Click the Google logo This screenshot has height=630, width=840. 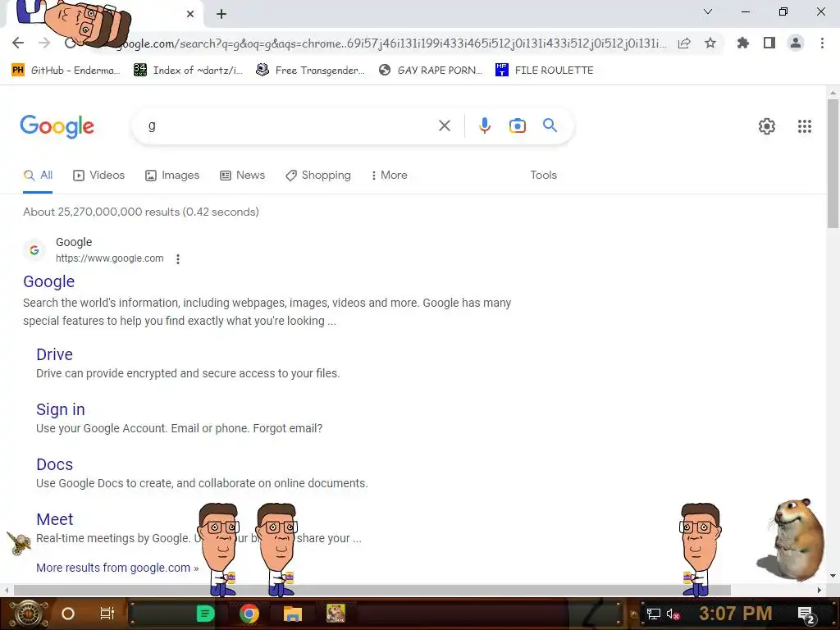click(x=57, y=126)
